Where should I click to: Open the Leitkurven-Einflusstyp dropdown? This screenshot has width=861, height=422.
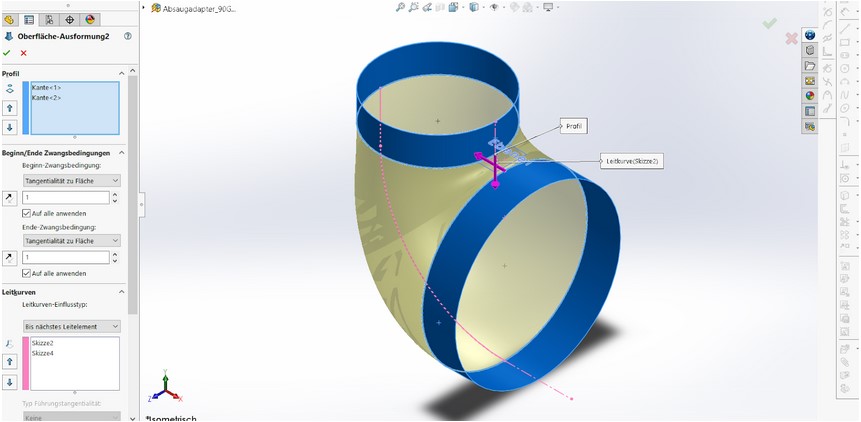pos(70,326)
